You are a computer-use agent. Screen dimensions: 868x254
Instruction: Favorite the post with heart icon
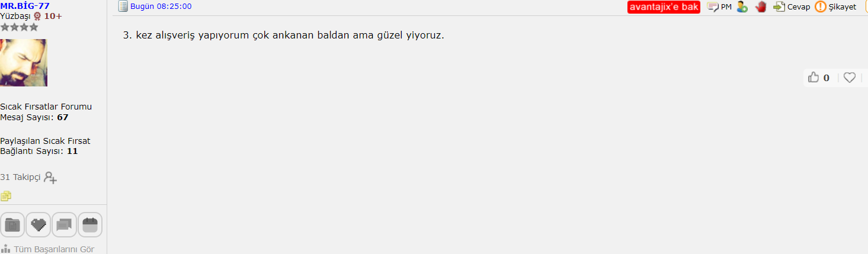pos(850,78)
